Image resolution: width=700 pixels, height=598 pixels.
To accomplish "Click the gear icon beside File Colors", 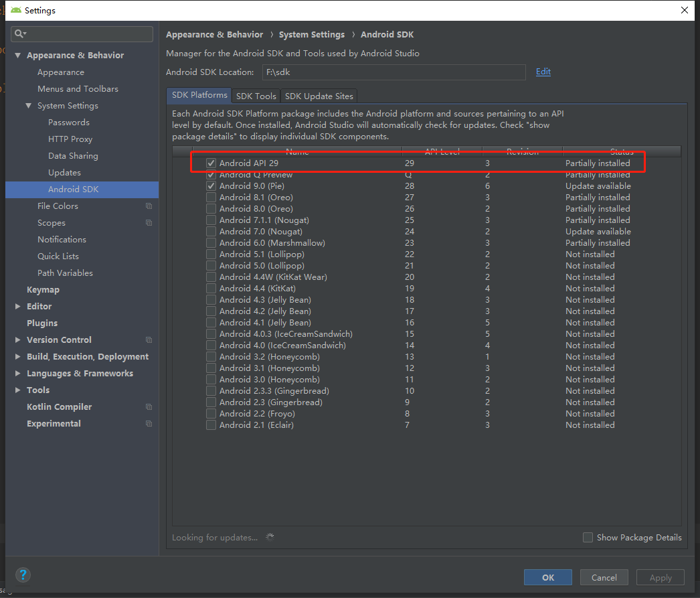I will click(149, 206).
